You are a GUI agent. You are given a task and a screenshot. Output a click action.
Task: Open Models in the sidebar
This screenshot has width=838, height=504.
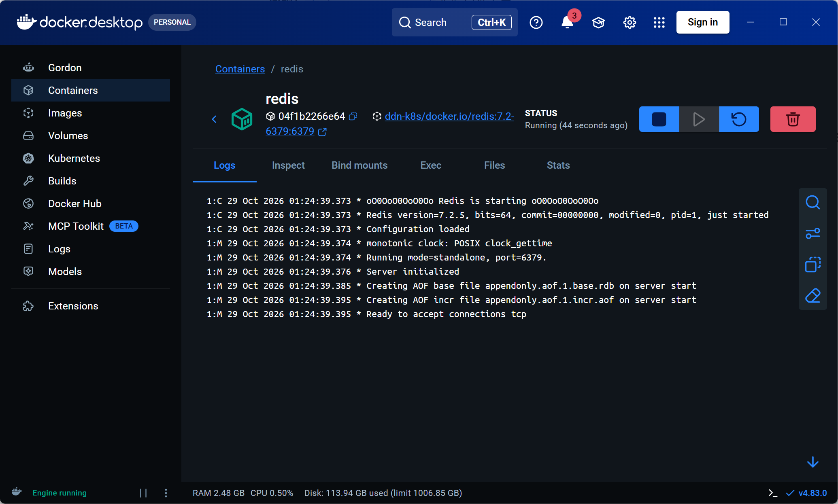coord(91,271)
